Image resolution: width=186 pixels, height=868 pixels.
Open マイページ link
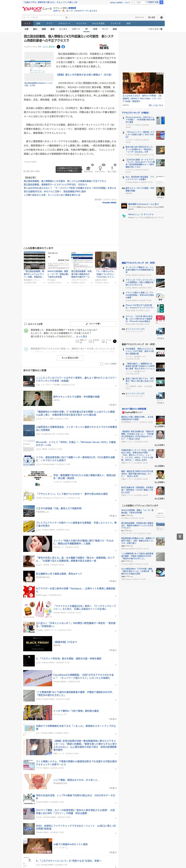coord(139,18)
